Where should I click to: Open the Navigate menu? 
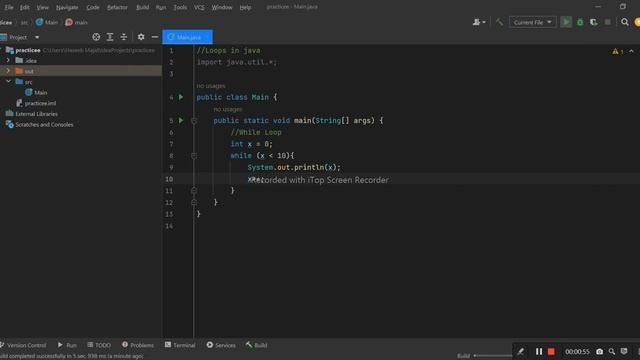[x=67, y=7]
